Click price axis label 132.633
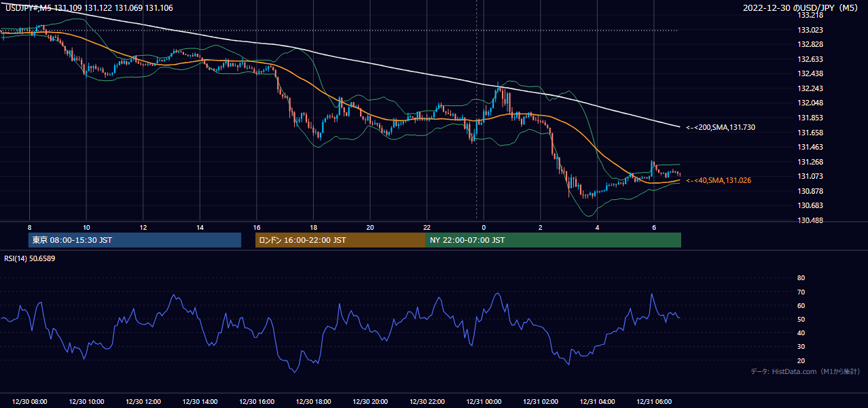 809,59
